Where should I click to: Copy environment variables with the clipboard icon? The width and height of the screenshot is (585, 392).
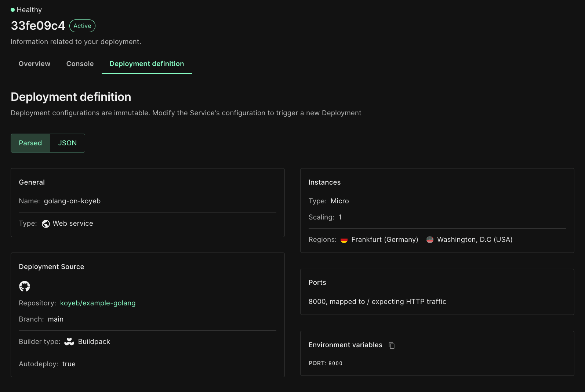pyautogui.click(x=392, y=345)
